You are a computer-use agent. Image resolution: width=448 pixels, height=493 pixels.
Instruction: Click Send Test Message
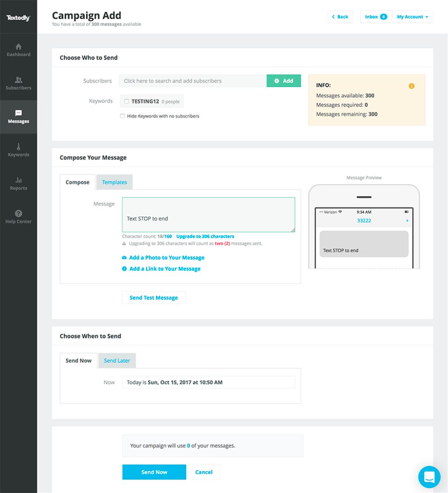click(x=154, y=297)
